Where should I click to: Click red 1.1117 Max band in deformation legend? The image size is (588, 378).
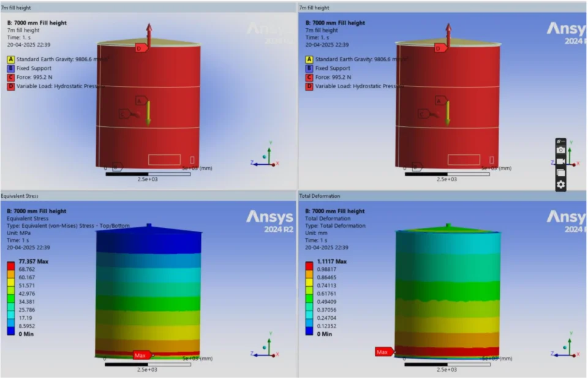click(x=309, y=266)
